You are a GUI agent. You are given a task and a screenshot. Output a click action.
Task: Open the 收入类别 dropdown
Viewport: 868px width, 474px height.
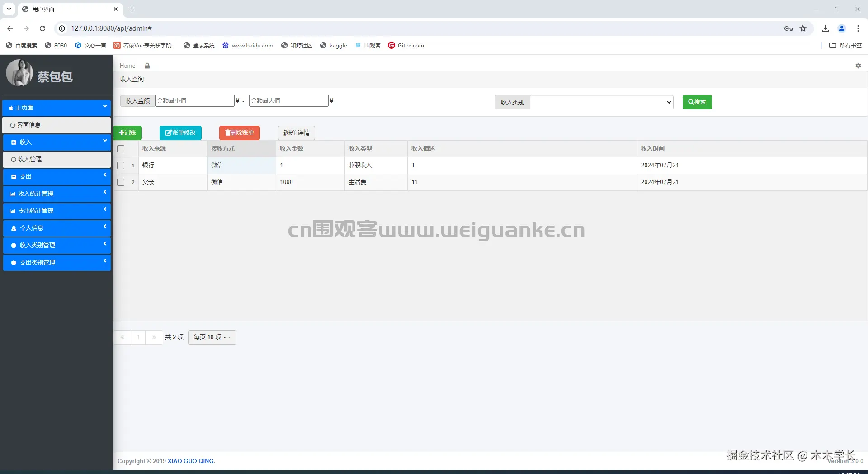pyautogui.click(x=601, y=102)
